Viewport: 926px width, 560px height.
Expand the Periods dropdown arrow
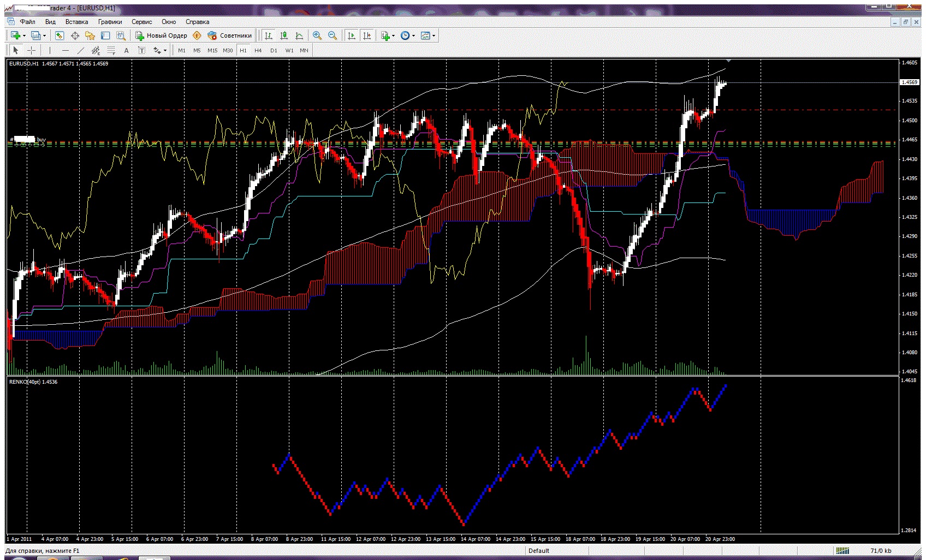pos(413,36)
